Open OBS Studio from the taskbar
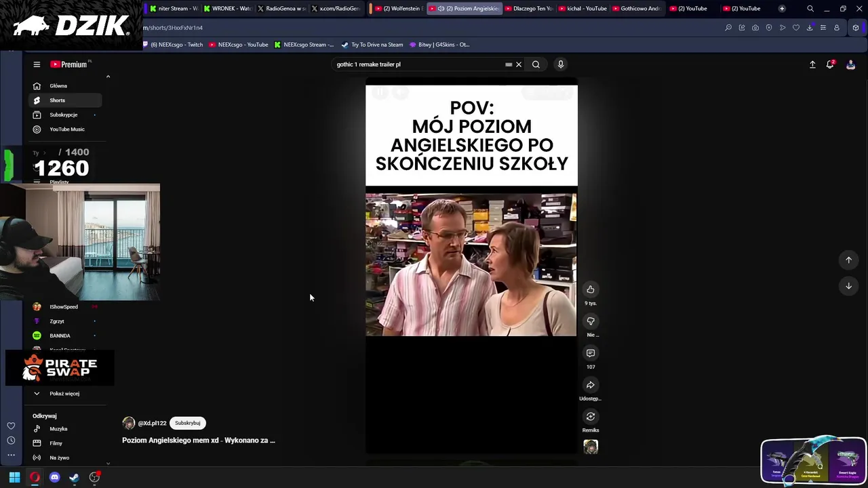This screenshot has height=488, width=868. click(94, 477)
